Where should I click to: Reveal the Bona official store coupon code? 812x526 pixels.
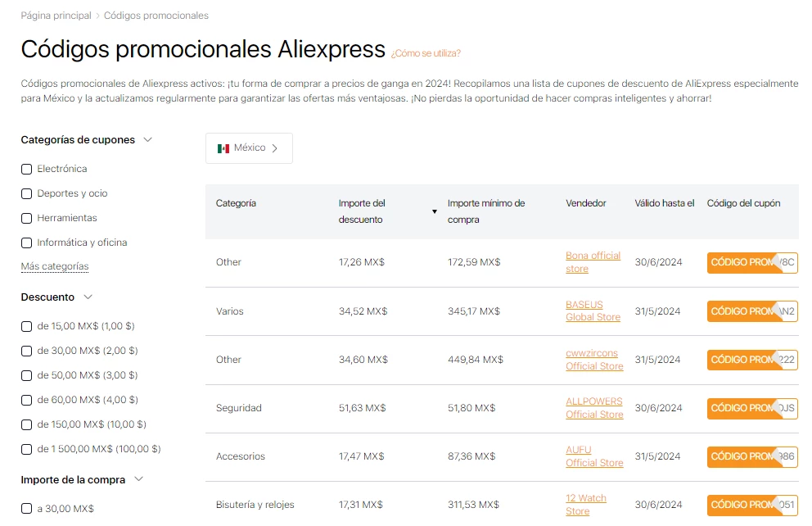click(x=751, y=262)
